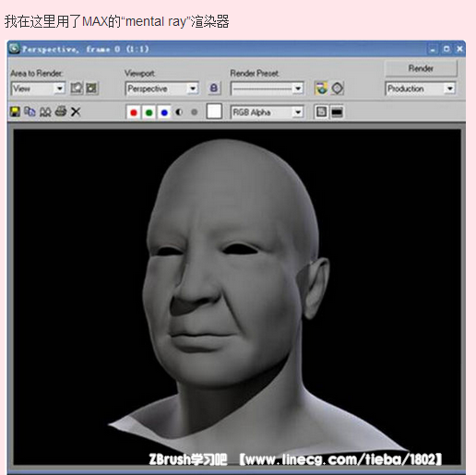This screenshot has width=476, height=475.
Task: Minimize the Perspective render window
Action: [433, 50]
